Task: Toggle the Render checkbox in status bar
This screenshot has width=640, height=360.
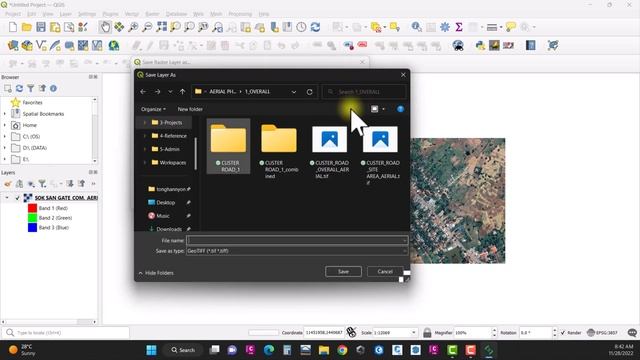Action: coord(563,333)
